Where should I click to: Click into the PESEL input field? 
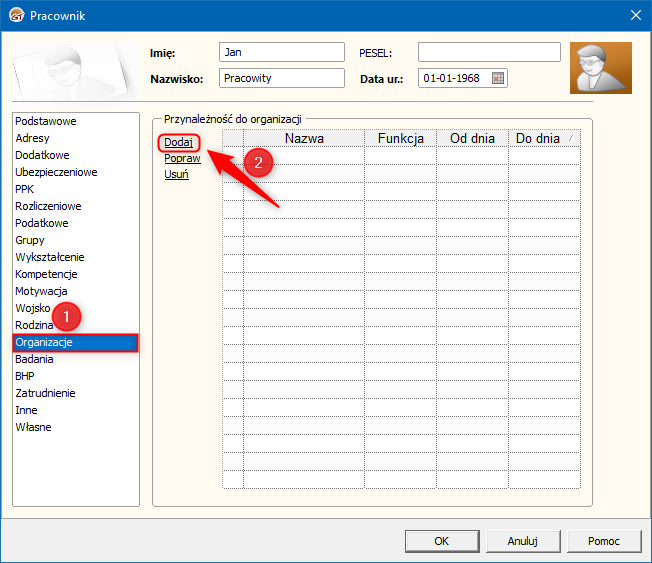pyautogui.click(x=489, y=52)
